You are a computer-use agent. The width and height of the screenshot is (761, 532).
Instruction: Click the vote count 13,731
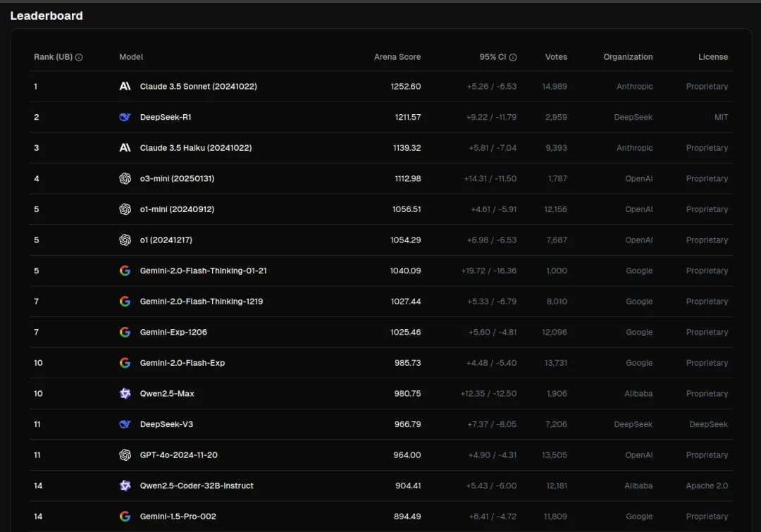[556, 363]
